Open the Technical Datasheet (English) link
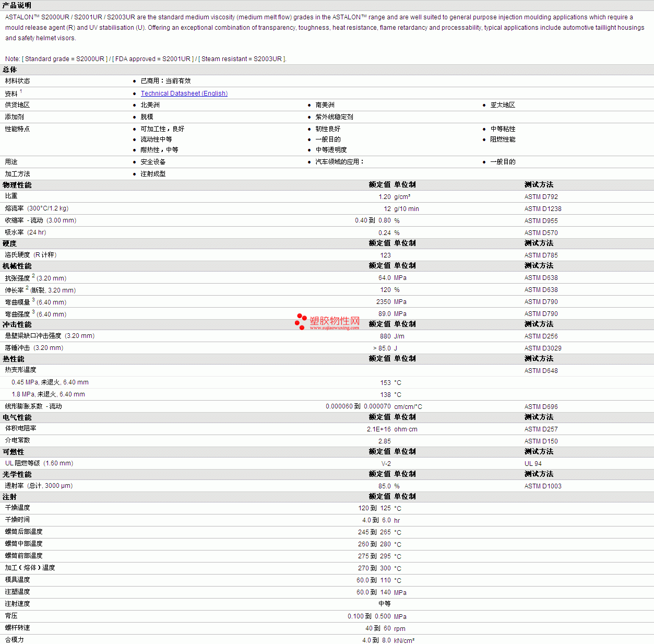 coord(184,93)
